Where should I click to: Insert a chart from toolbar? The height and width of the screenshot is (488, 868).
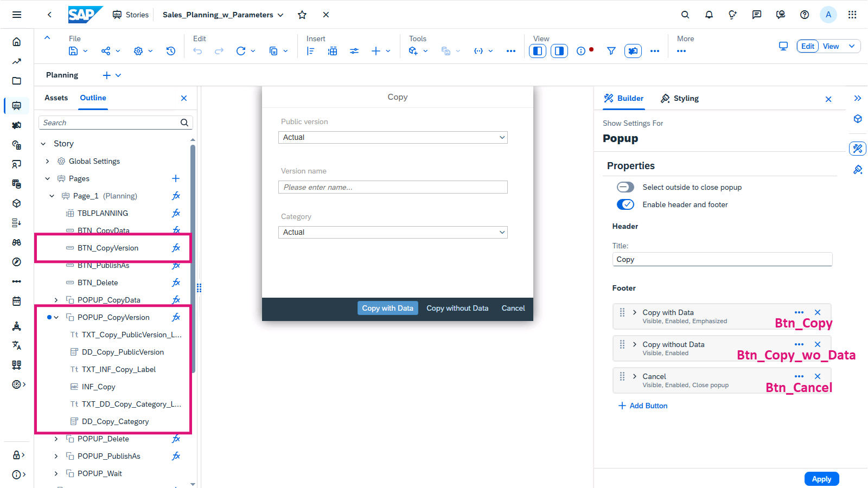(x=311, y=51)
